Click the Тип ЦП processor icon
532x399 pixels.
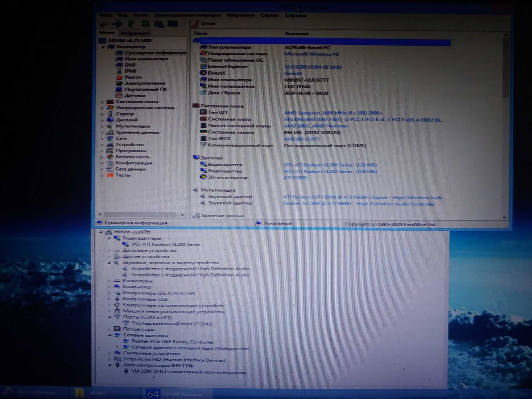[x=203, y=112]
